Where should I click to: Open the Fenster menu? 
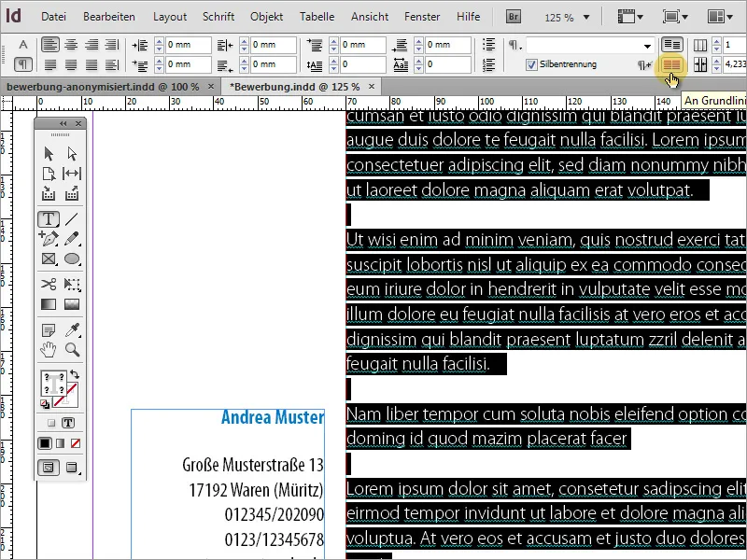click(x=422, y=17)
